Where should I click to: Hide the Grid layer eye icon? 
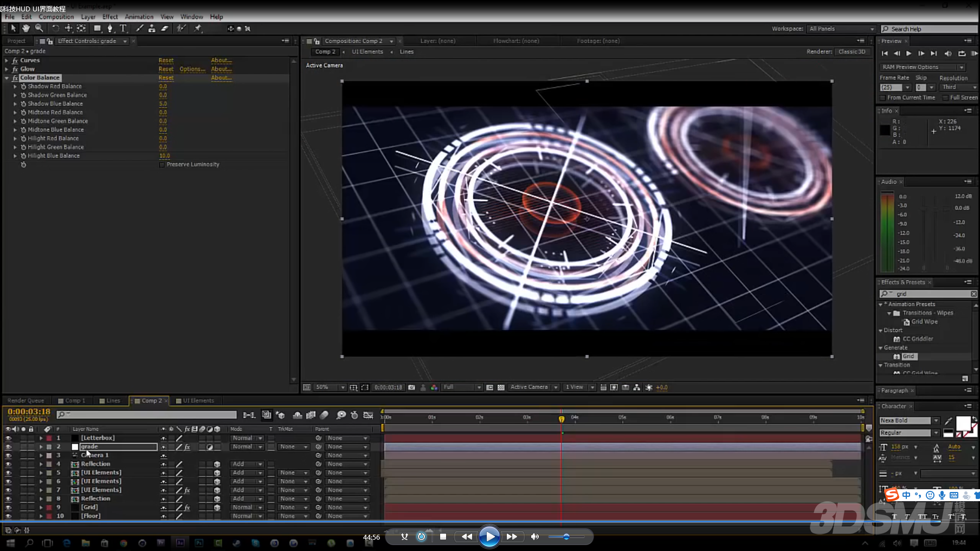8,508
